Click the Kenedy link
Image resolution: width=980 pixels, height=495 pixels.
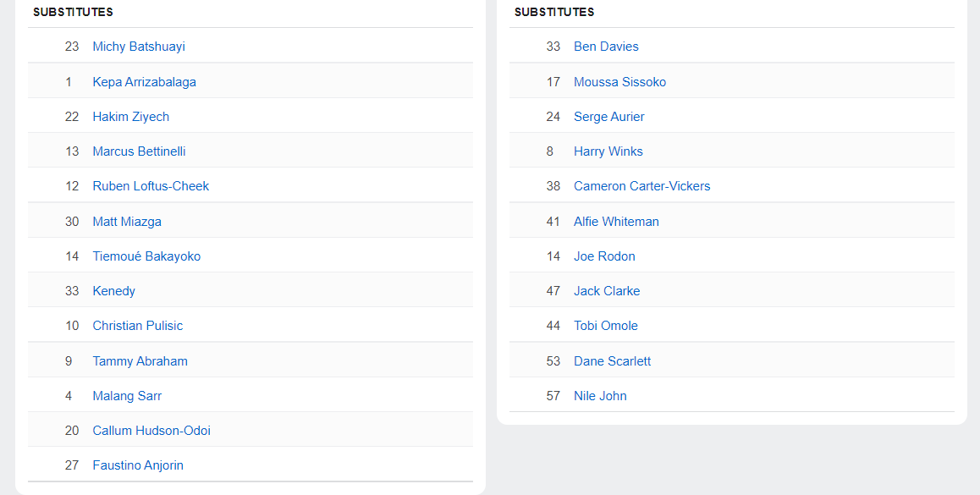tap(113, 291)
